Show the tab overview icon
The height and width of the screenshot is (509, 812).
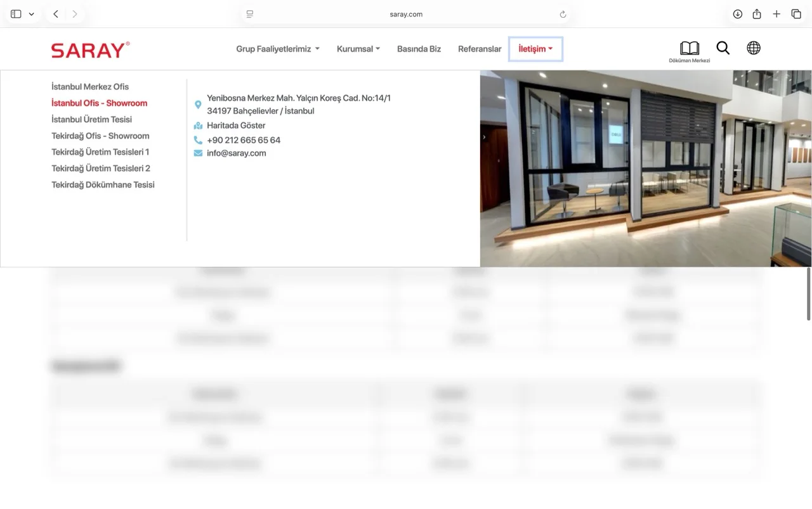coord(796,14)
